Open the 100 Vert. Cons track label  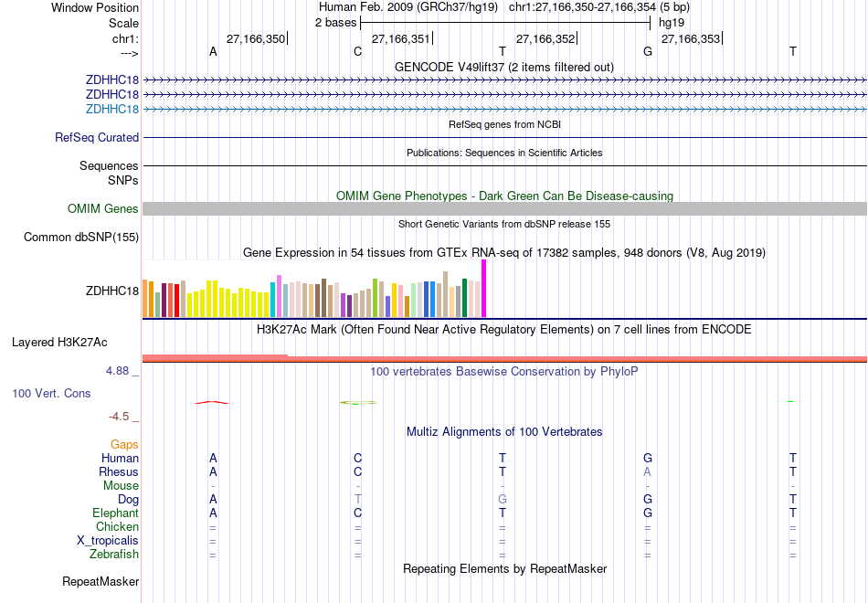[51, 393]
